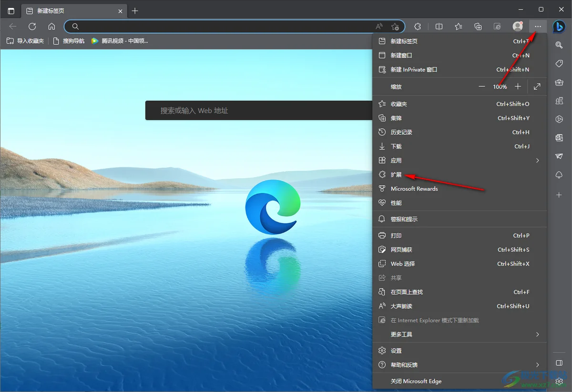Expand the 应用 submenu
Screen dimensions: 572x392
460,161
